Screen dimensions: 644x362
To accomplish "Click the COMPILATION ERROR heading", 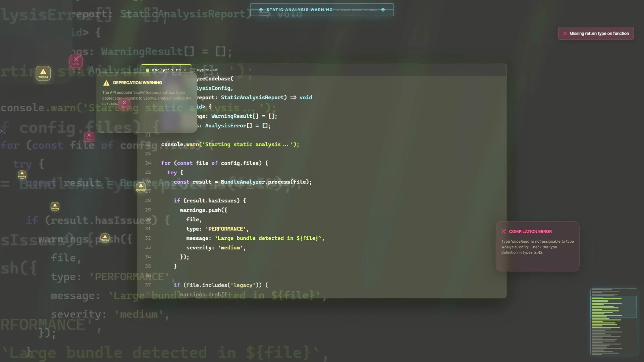I will click(x=530, y=232).
